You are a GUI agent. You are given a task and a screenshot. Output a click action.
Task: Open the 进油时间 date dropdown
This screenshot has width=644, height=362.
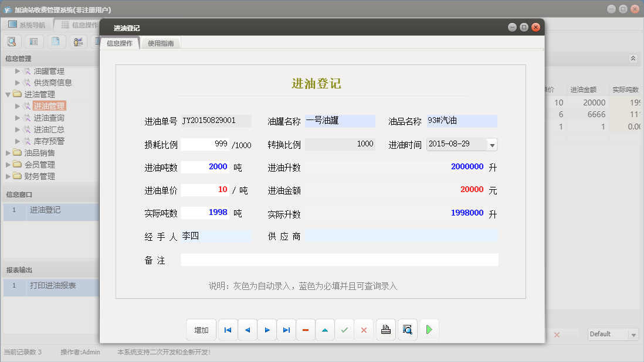click(491, 144)
